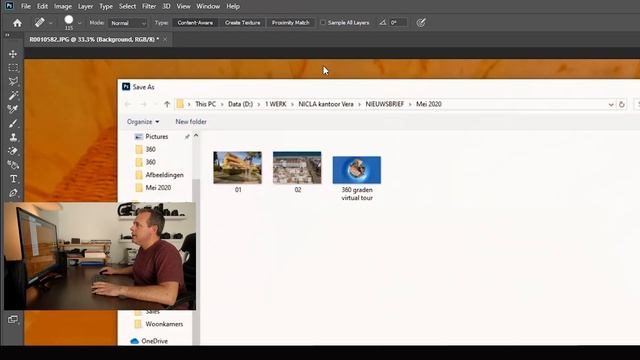The height and width of the screenshot is (360, 640).
Task: Open the Layer menu
Action: pyautogui.click(x=85, y=6)
